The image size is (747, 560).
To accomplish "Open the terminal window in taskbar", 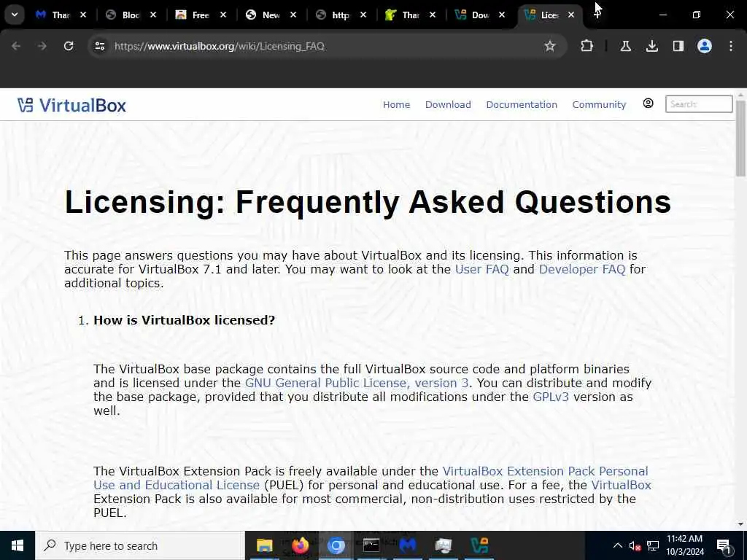I will tap(371, 545).
